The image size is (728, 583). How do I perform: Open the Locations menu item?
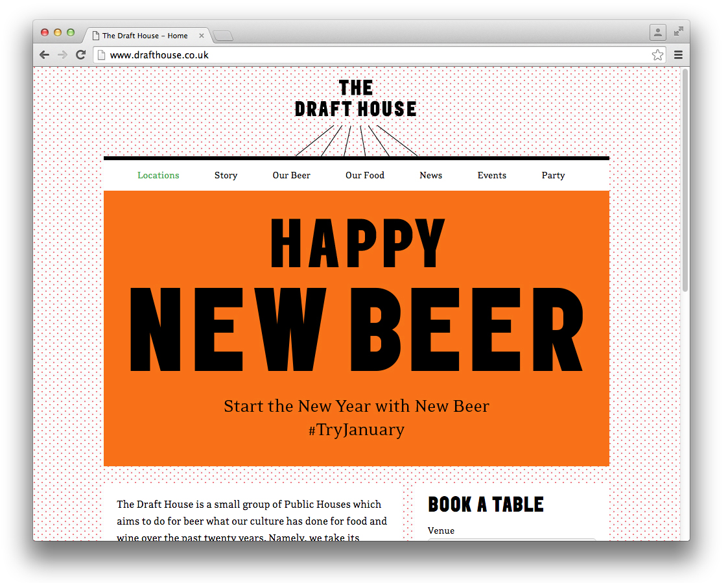[158, 175]
